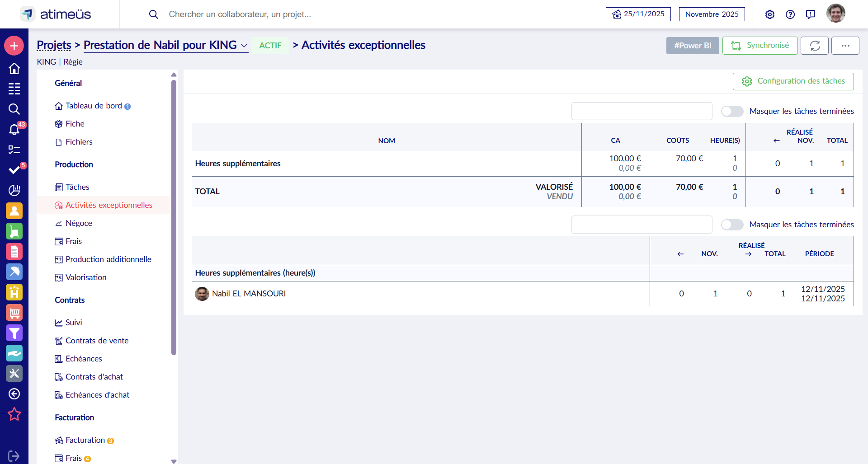Open the user profile avatar

click(836, 14)
